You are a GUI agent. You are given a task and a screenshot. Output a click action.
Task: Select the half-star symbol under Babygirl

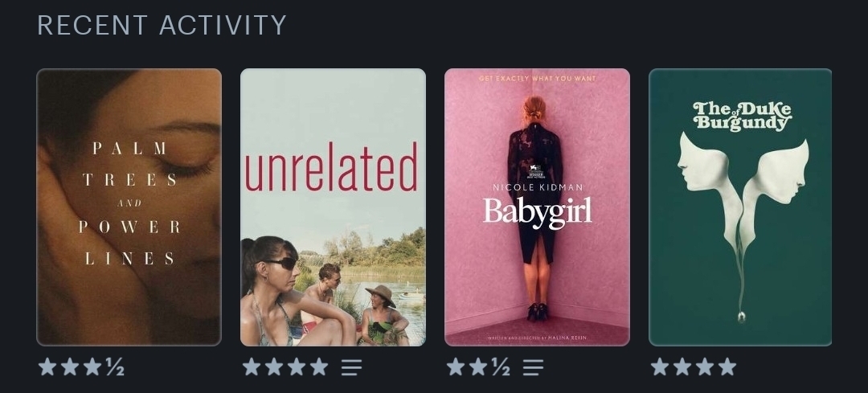501,366
